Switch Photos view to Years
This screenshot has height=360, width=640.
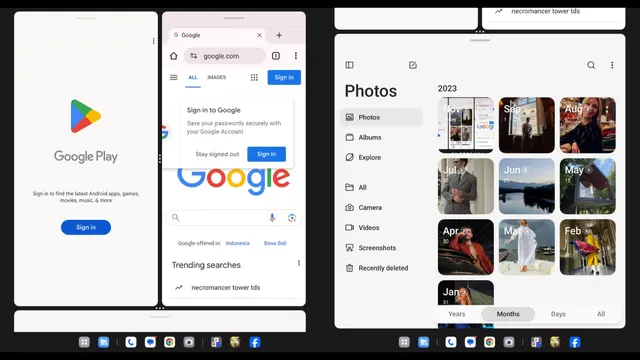point(456,314)
